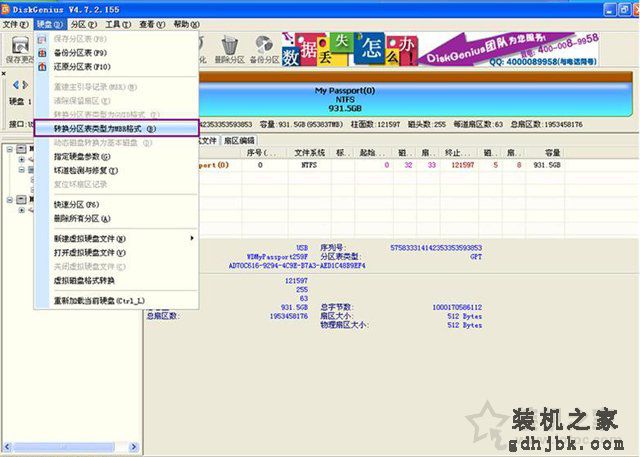Screen dimensions: 640x457
Task: Click the icon beside 保存分区表 (F8)
Action: (x=42, y=39)
